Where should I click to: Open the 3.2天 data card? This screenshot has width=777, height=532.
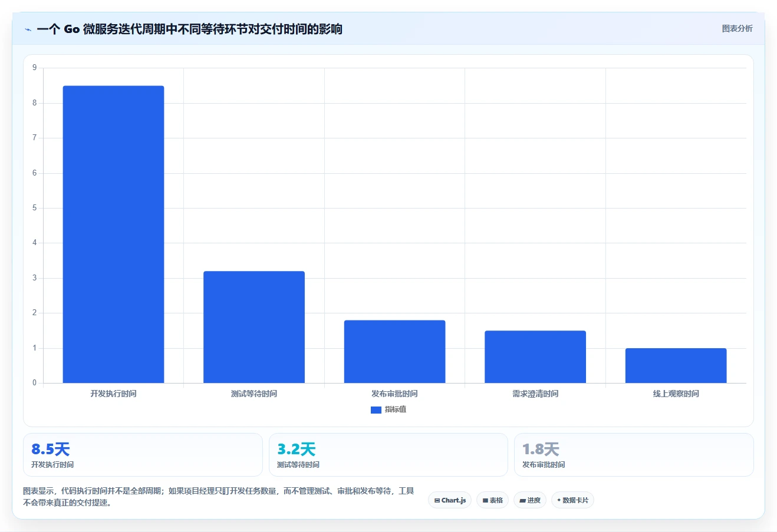388,455
